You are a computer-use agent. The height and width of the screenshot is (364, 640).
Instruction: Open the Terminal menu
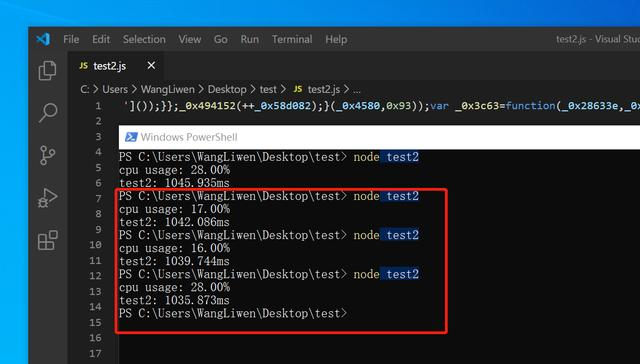coord(292,40)
